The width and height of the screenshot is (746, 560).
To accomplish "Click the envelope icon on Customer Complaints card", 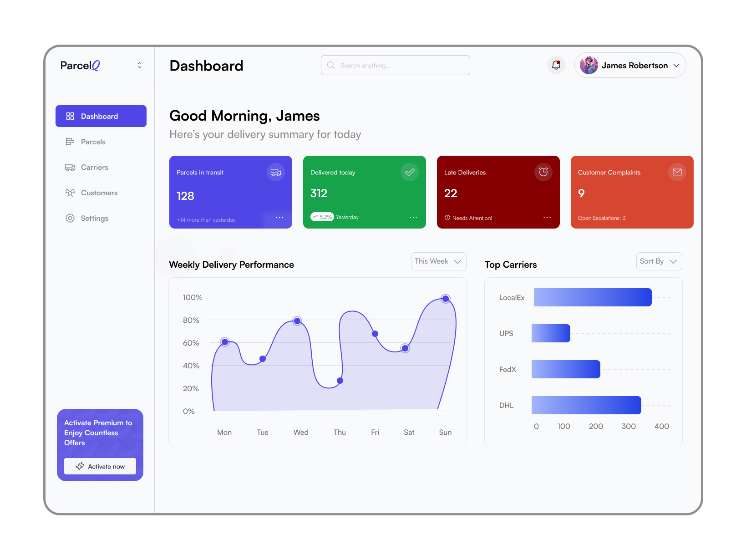I will tap(677, 172).
